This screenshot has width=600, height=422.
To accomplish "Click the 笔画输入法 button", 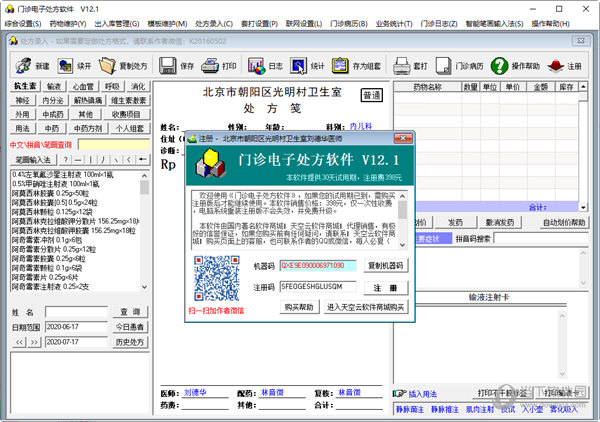I will [x=33, y=159].
